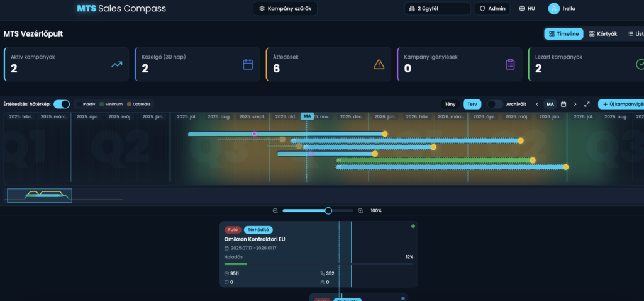Click the timeline minimap overview window

[x=40, y=195]
